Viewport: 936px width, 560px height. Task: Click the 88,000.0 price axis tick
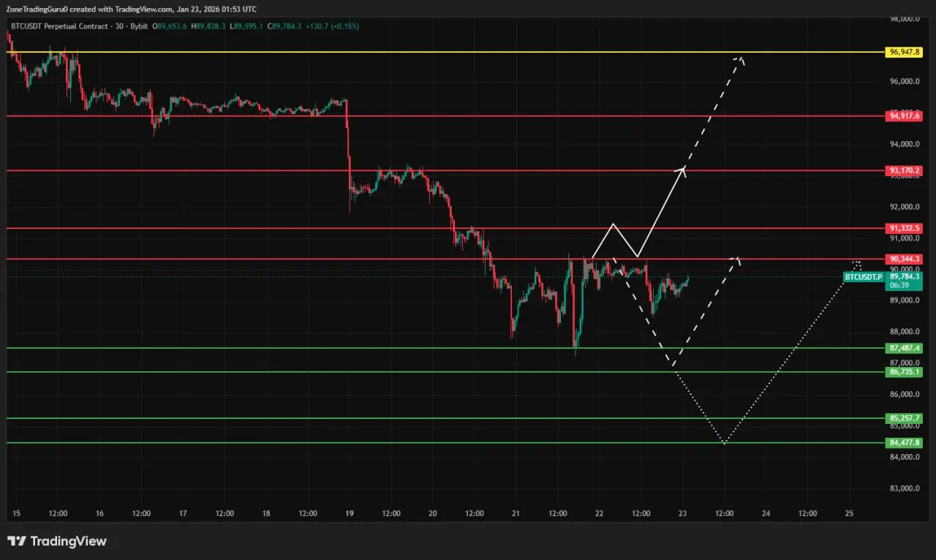[x=905, y=332]
